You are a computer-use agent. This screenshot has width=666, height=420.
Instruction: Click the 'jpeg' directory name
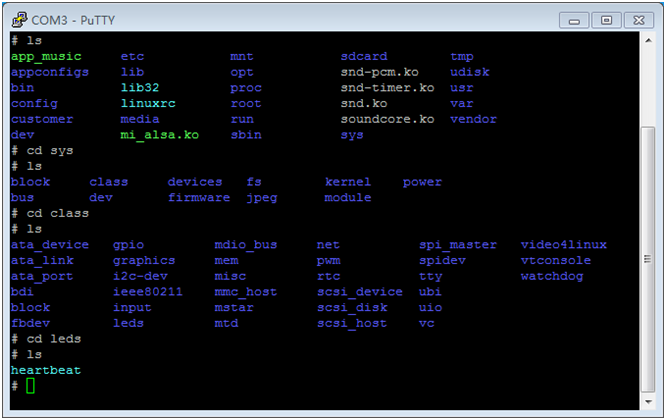[x=262, y=198]
